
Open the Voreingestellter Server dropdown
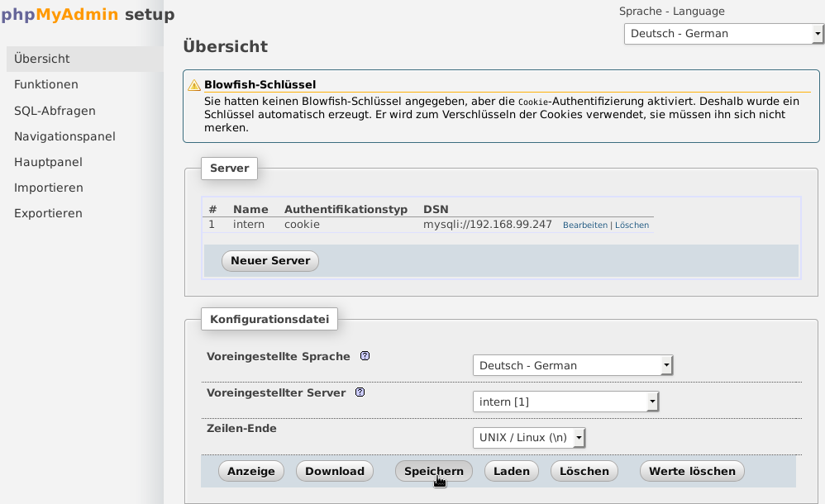click(x=565, y=402)
